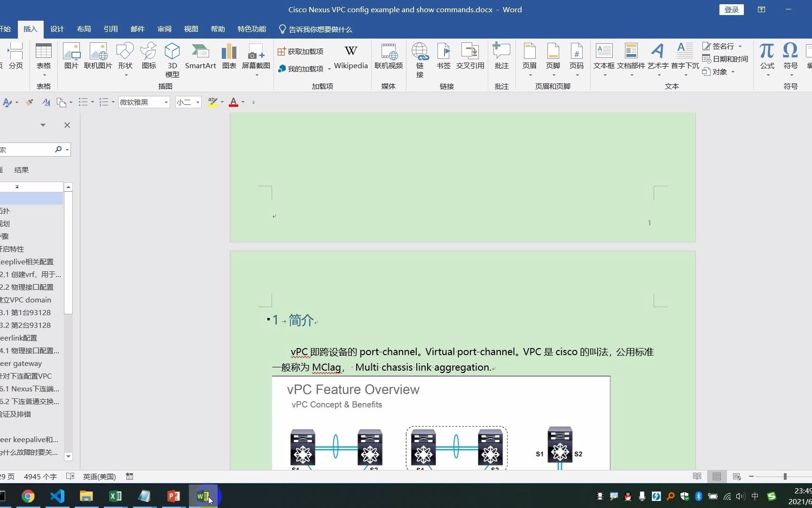Insert a symbol with 符号

tap(791, 60)
